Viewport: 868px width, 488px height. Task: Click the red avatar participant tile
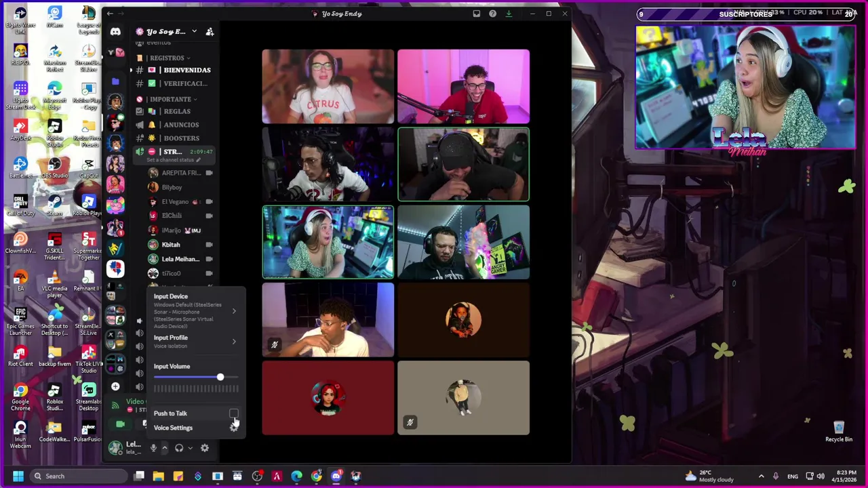[328, 398]
